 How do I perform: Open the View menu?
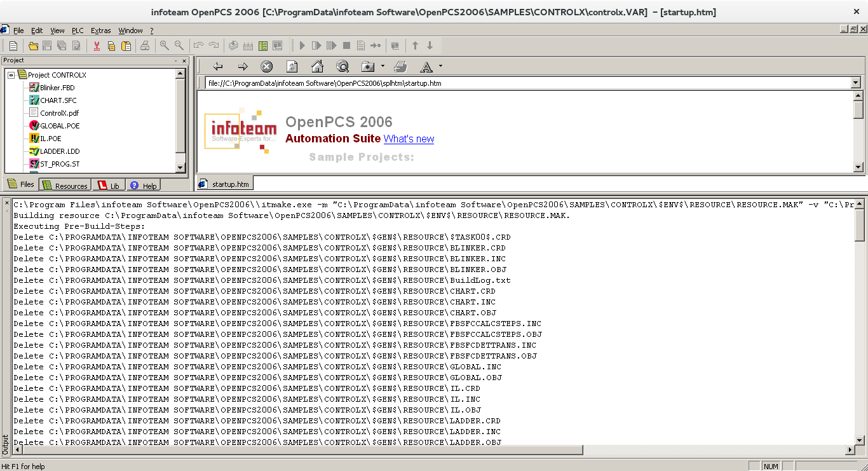coord(57,31)
